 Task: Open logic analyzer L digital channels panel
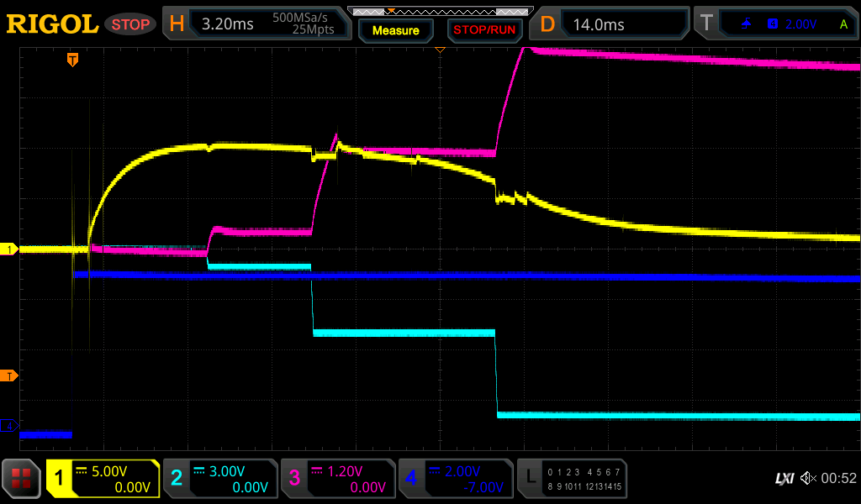tap(572, 479)
